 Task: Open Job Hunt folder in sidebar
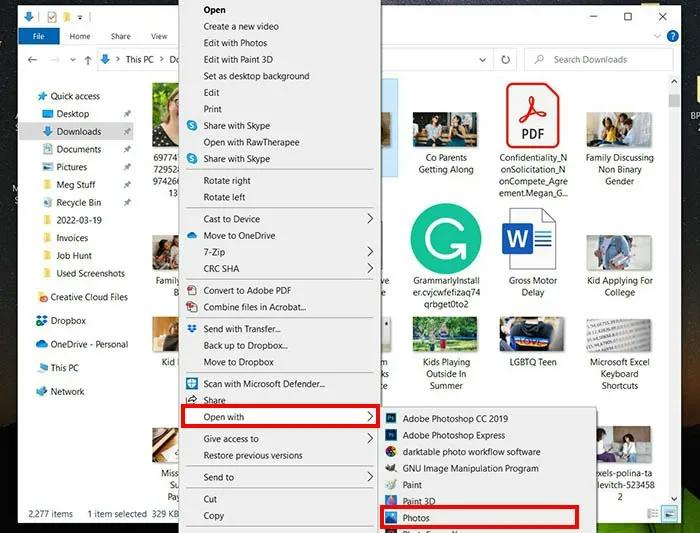67,255
